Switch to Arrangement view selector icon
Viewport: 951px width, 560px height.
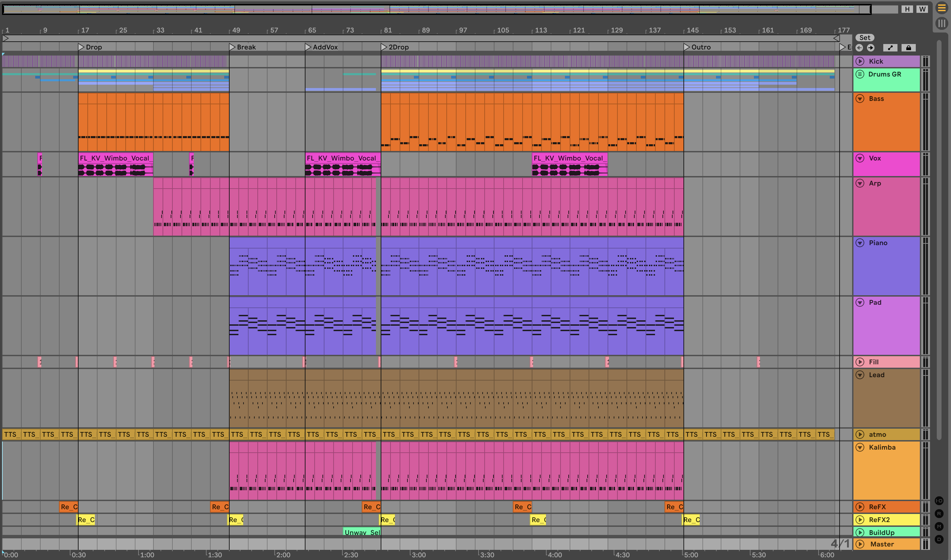(x=941, y=8)
